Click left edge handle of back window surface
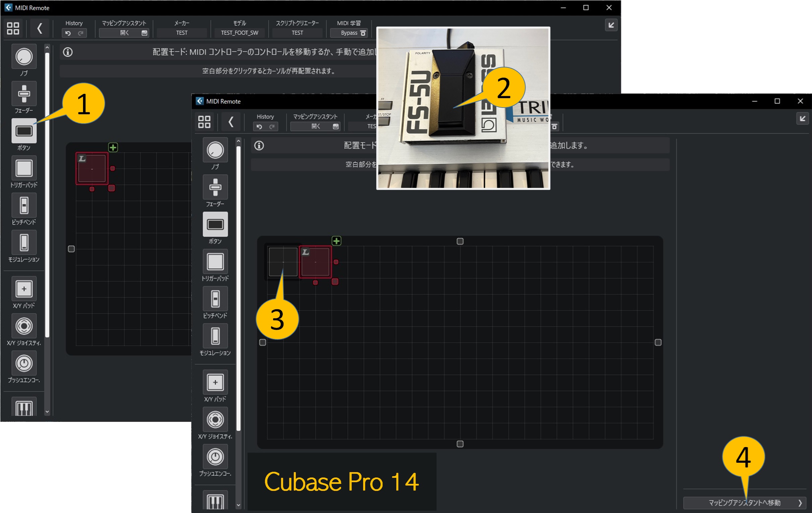This screenshot has height=513, width=812. (71, 249)
